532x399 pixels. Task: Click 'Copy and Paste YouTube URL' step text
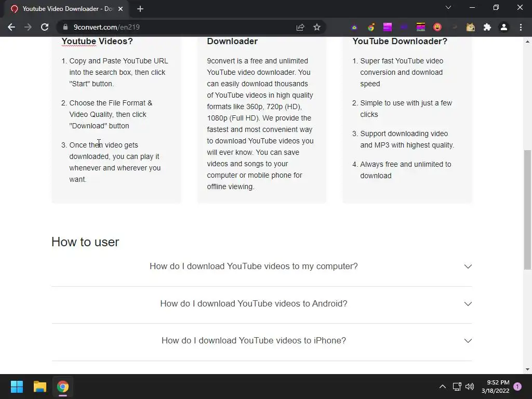pos(118,72)
